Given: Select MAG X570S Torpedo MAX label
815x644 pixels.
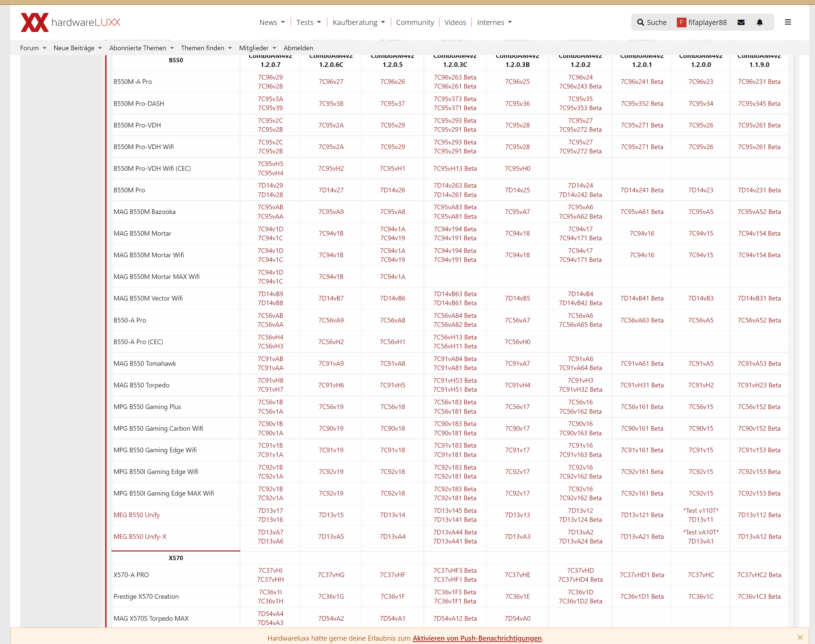Looking at the screenshot, I should coord(151,618).
